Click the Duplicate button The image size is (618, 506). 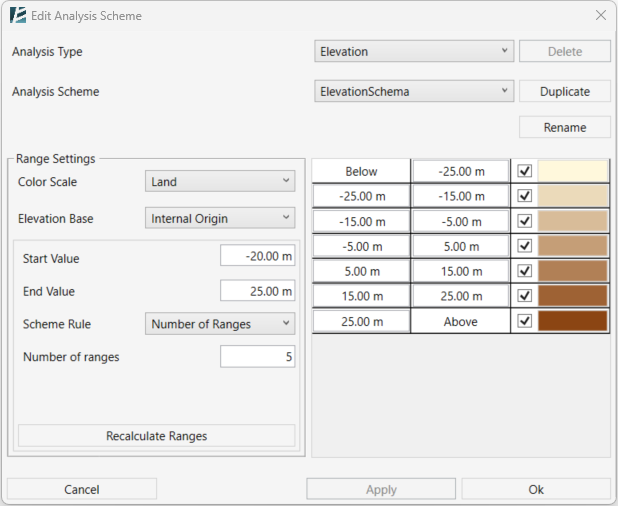pos(564,91)
